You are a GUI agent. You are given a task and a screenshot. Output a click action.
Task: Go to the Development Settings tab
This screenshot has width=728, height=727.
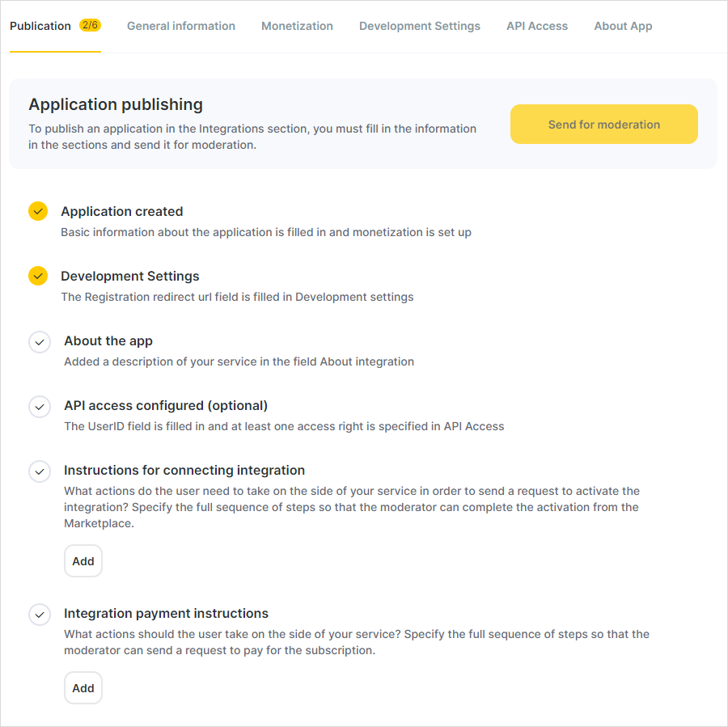420,26
